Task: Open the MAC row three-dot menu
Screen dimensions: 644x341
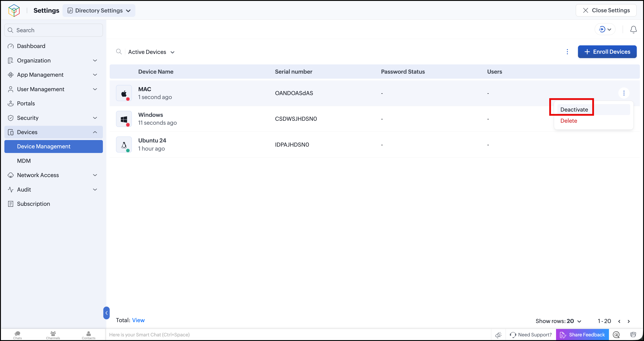Action: [624, 93]
